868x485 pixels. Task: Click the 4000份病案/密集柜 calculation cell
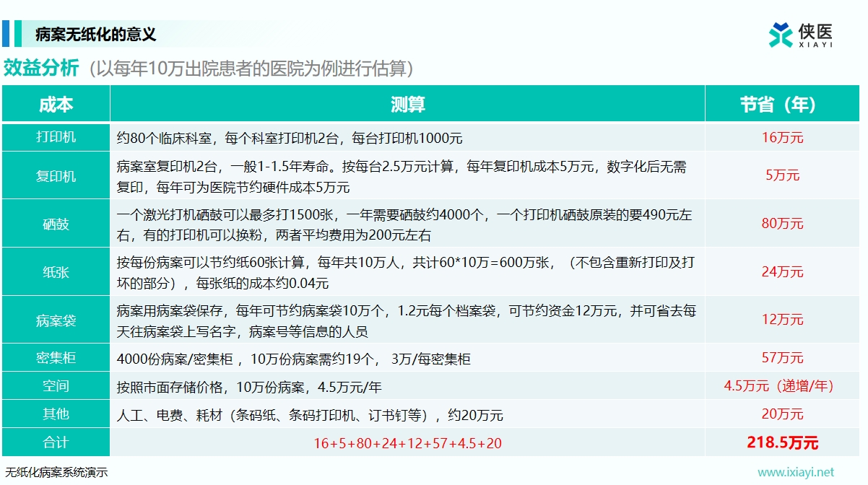click(x=407, y=358)
